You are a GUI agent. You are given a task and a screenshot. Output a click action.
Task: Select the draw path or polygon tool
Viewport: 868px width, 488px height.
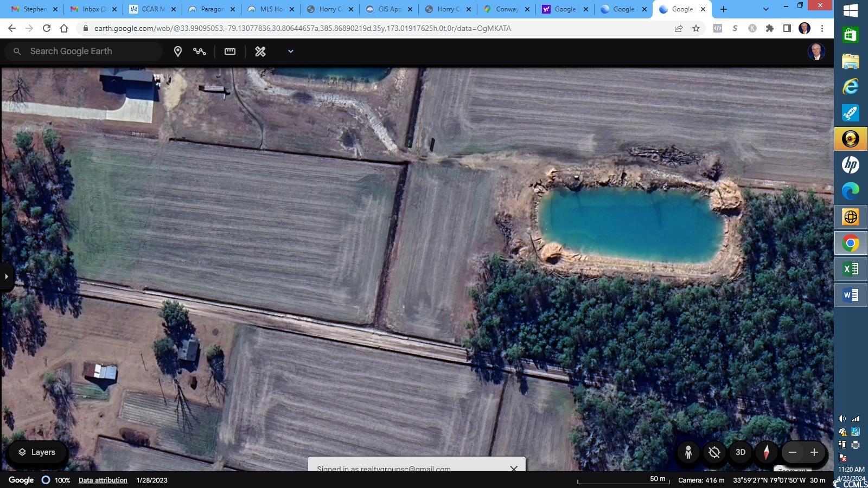pyautogui.click(x=200, y=52)
